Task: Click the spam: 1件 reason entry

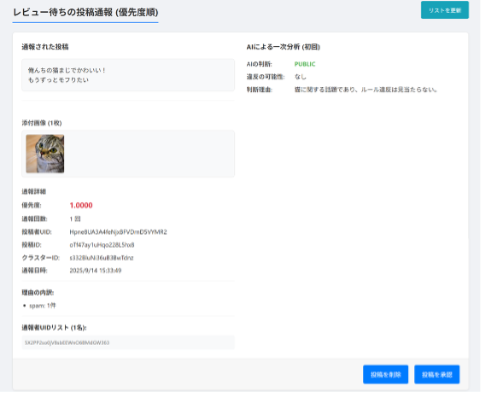Action: (x=42, y=306)
